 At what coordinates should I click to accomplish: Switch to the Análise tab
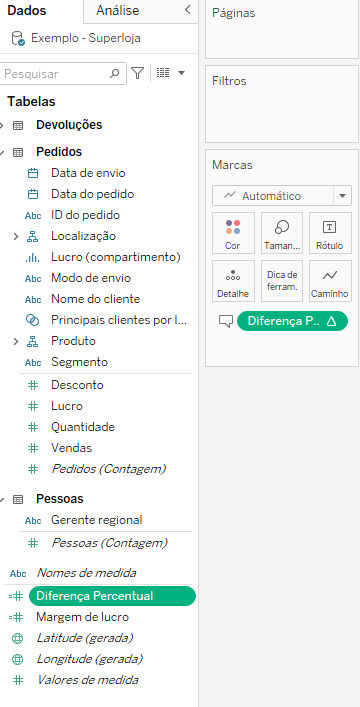(x=117, y=11)
